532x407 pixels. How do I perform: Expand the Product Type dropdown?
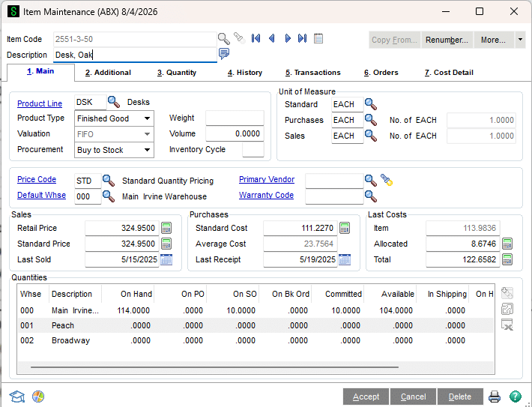click(147, 118)
